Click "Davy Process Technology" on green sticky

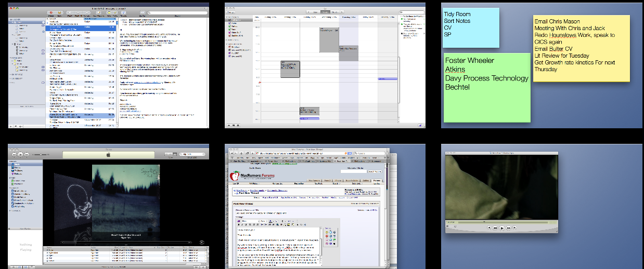pos(486,78)
